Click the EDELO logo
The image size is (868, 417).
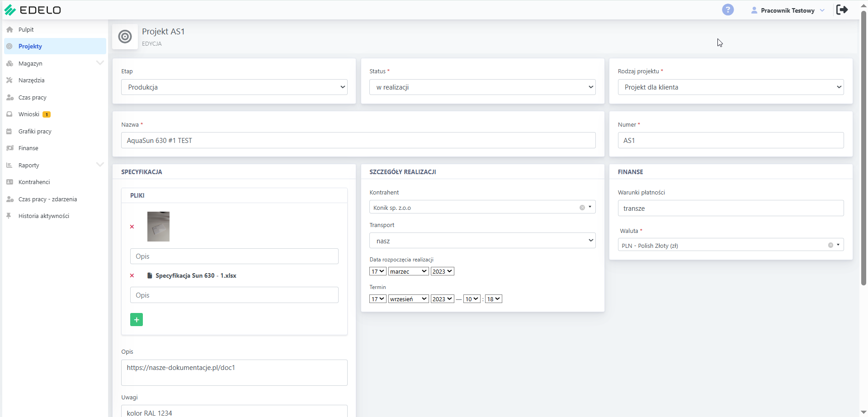click(33, 10)
